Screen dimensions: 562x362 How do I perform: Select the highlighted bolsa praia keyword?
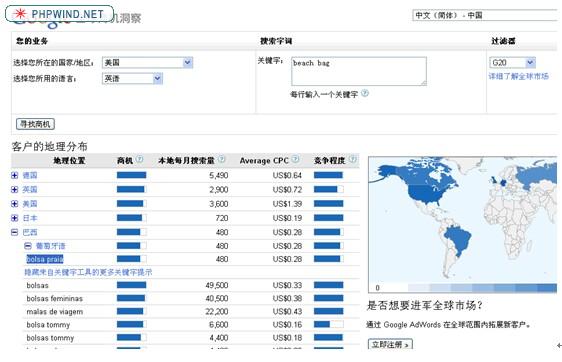(x=45, y=259)
